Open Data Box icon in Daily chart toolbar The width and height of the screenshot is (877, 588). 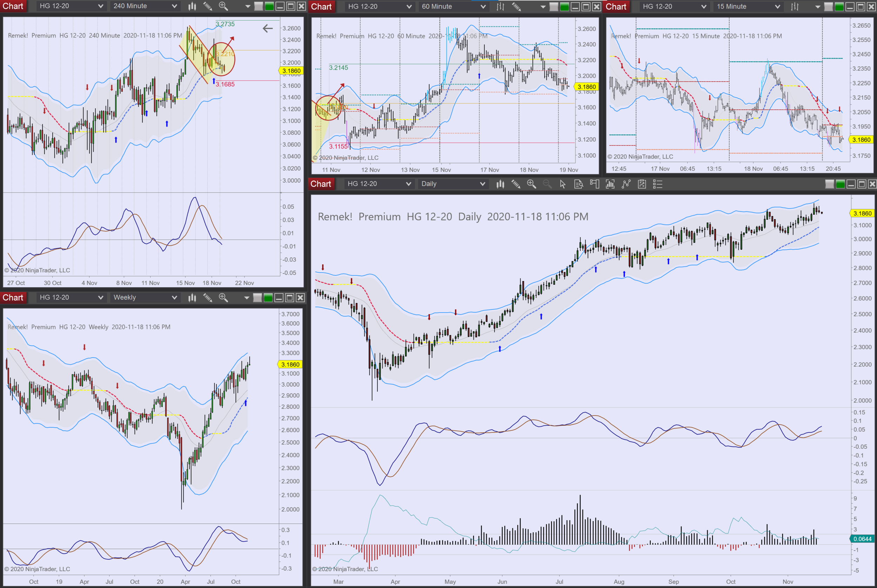(578, 184)
